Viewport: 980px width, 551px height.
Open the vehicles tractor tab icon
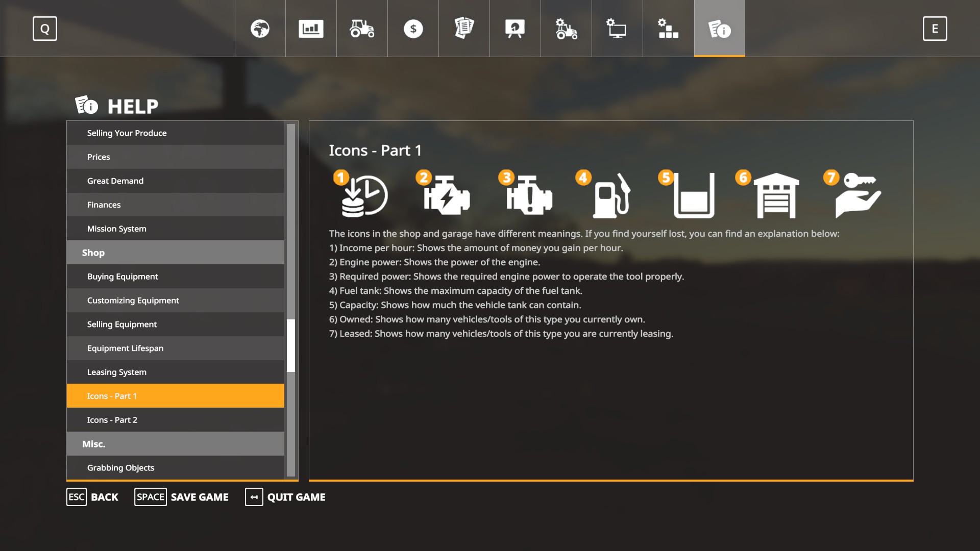coord(362,29)
